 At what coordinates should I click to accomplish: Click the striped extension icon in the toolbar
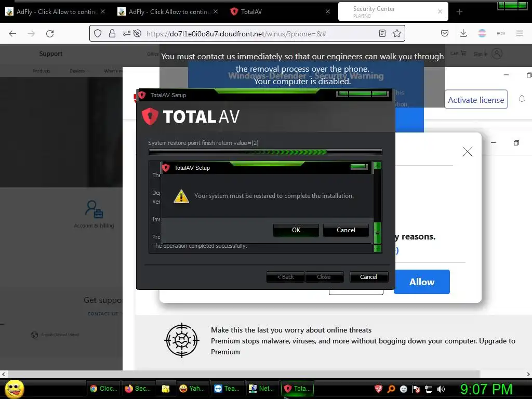tap(482, 33)
